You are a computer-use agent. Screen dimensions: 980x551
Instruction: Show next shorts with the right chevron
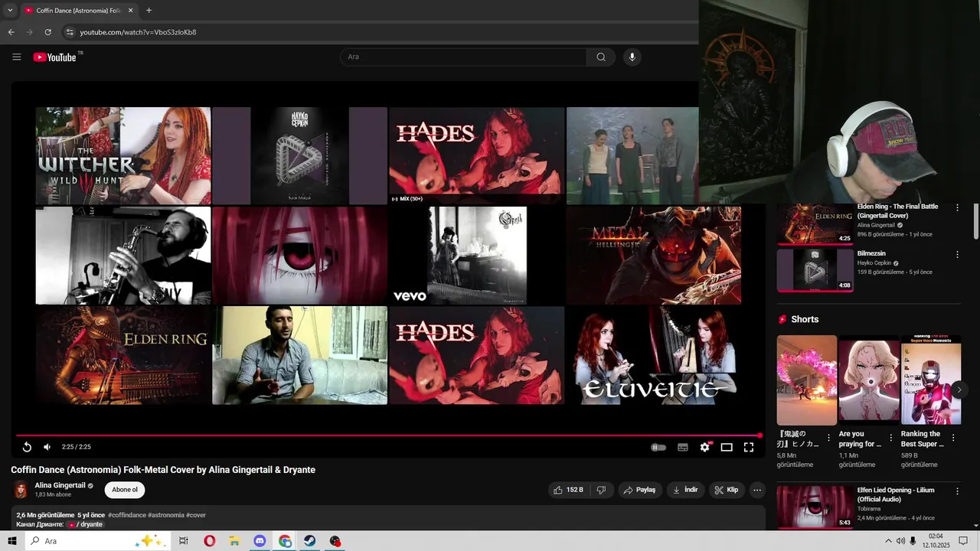pyautogui.click(x=959, y=390)
